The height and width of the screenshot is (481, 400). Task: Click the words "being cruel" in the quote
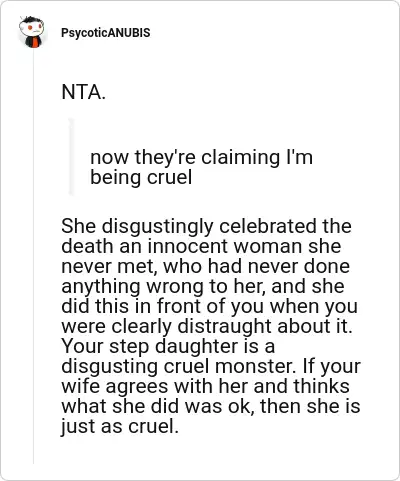141,177
